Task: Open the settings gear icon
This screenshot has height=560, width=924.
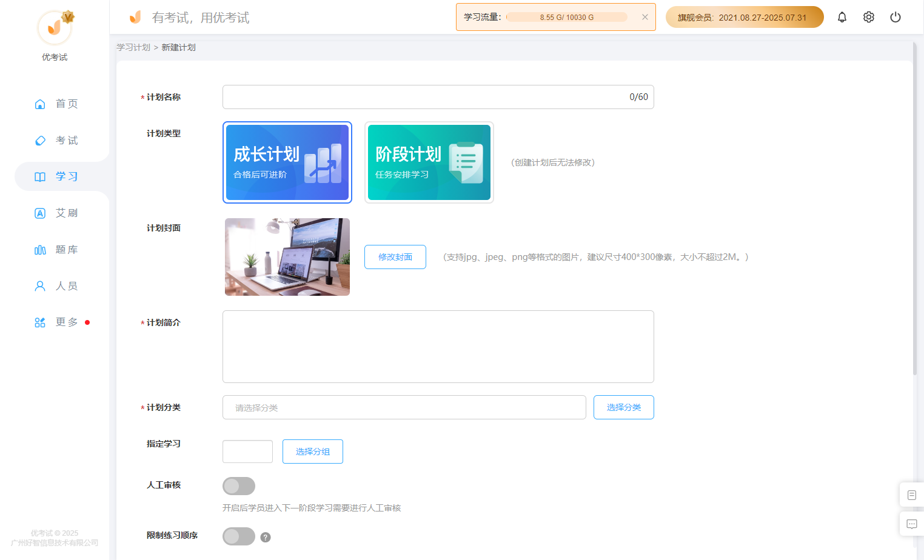Action: point(869,17)
